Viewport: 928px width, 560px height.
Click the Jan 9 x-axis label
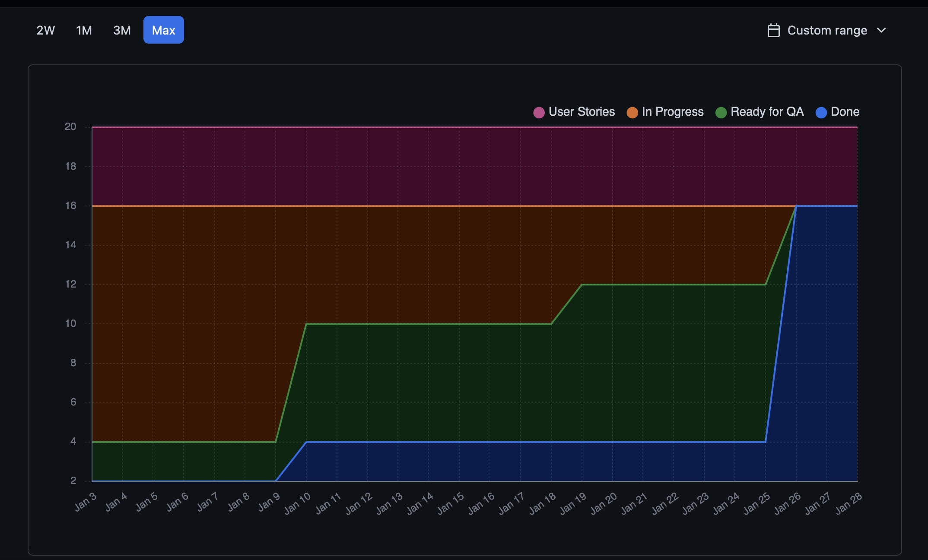point(269,502)
